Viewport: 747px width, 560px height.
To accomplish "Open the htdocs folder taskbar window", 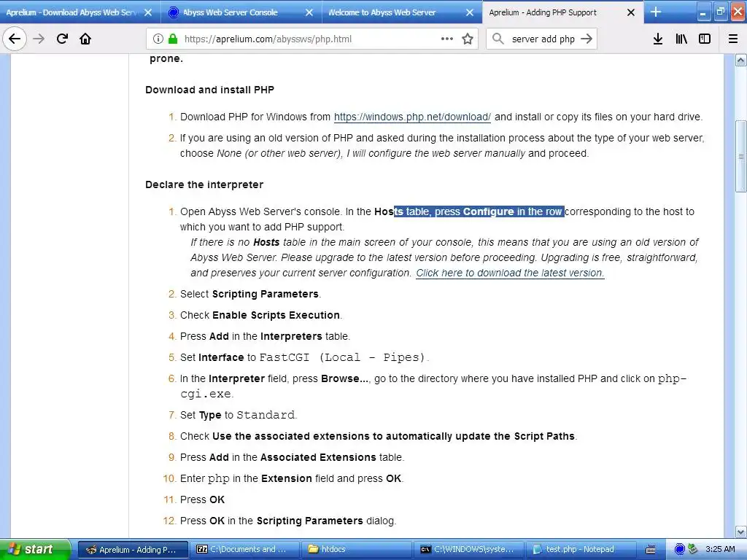I will click(x=355, y=550).
